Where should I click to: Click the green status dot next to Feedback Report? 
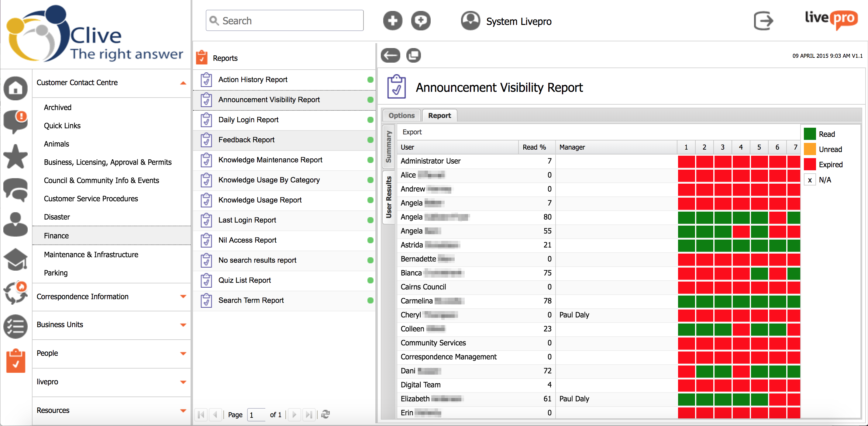pos(371,140)
